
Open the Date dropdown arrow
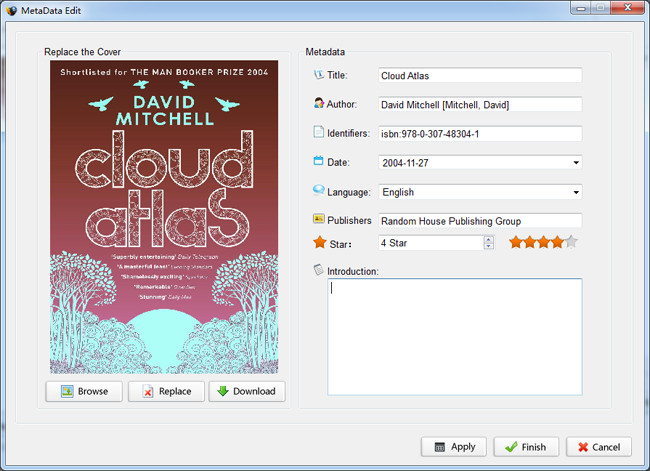[x=576, y=163]
